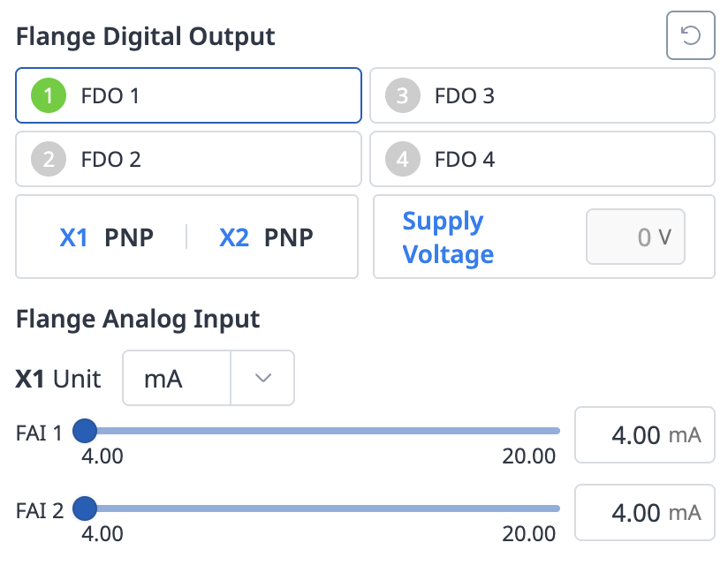Click the reset icon for Flange Digital Output
The height and width of the screenshot is (565, 728).
pyautogui.click(x=690, y=35)
